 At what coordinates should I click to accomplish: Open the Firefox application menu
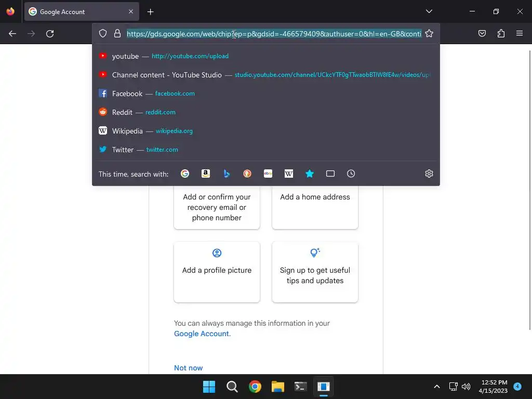(520, 33)
